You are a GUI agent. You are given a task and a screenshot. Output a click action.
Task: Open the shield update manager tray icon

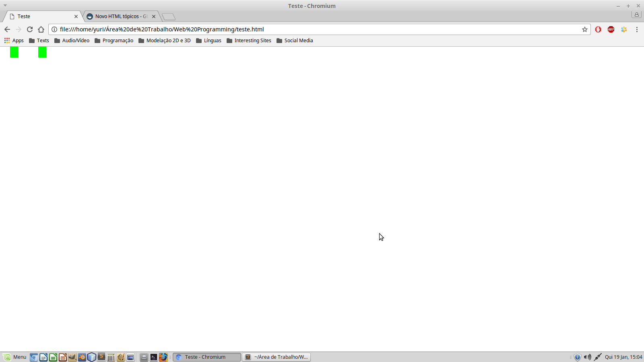click(578, 357)
